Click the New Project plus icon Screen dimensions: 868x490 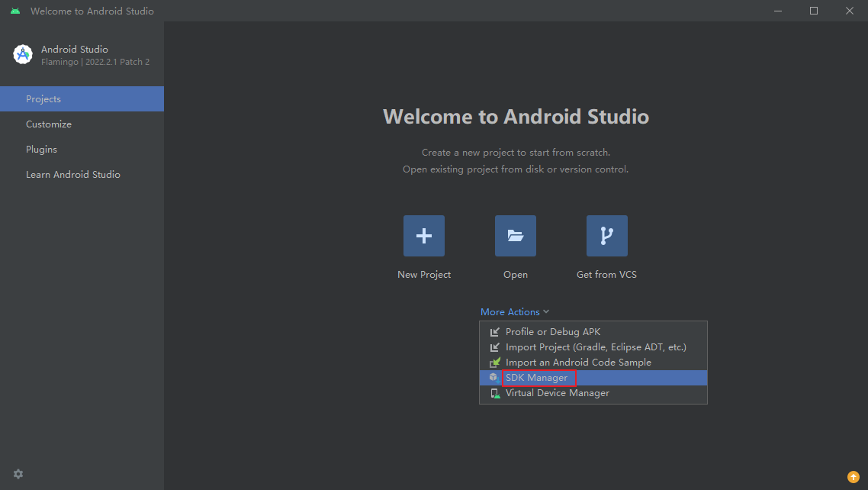click(x=423, y=236)
